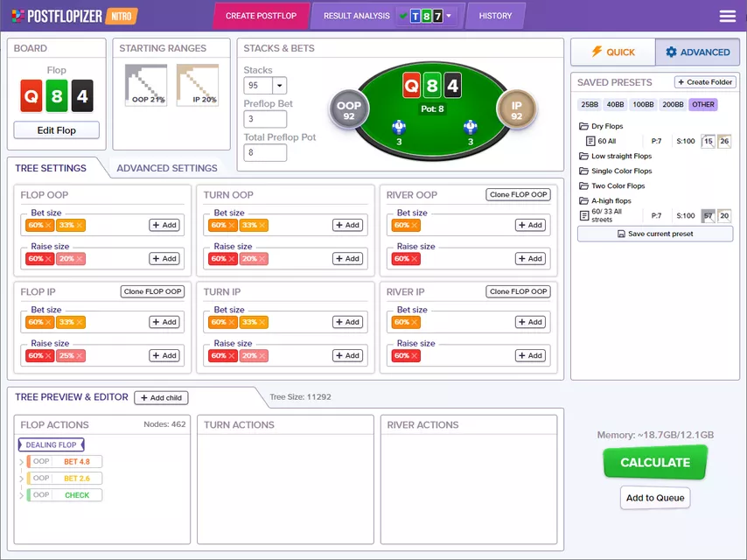
Task: Click the Edit Flop button
Action: [57, 130]
